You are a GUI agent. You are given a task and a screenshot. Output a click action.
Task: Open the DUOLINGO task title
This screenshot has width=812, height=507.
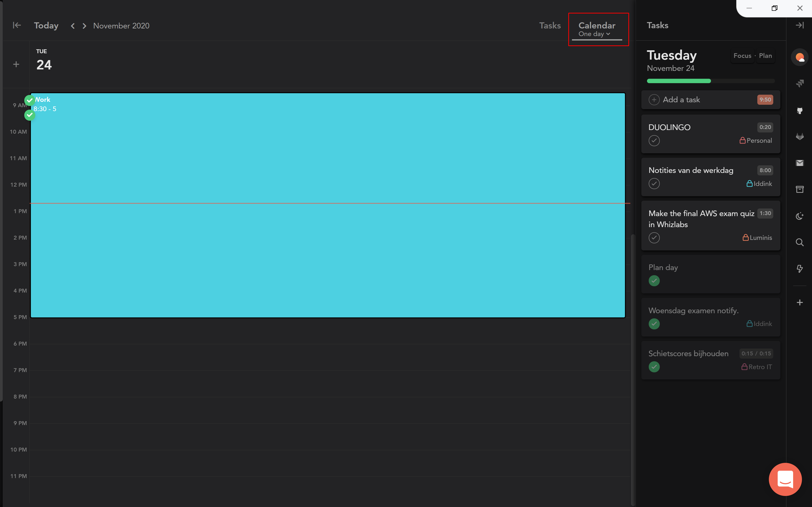(x=669, y=127)
